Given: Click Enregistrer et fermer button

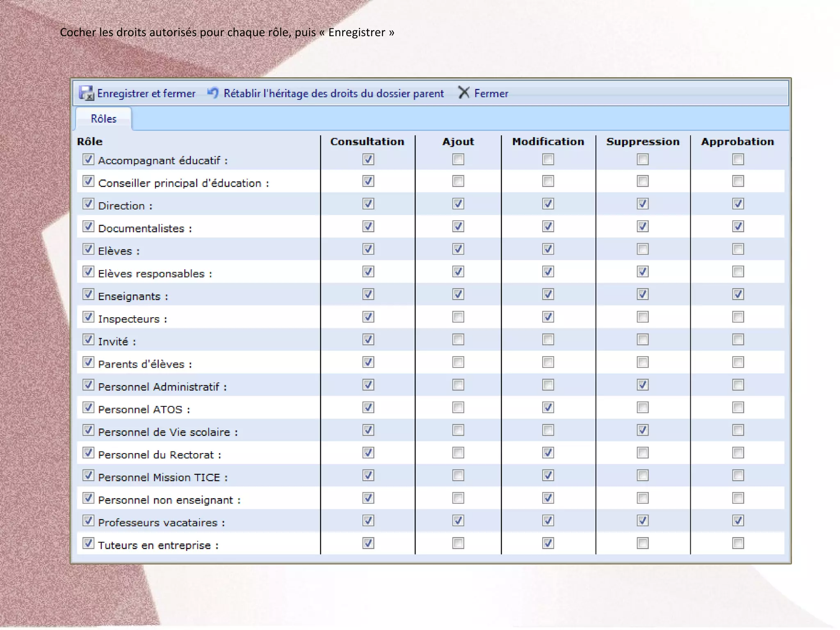Looking at the screenshot, I should (x=146, y=94).
